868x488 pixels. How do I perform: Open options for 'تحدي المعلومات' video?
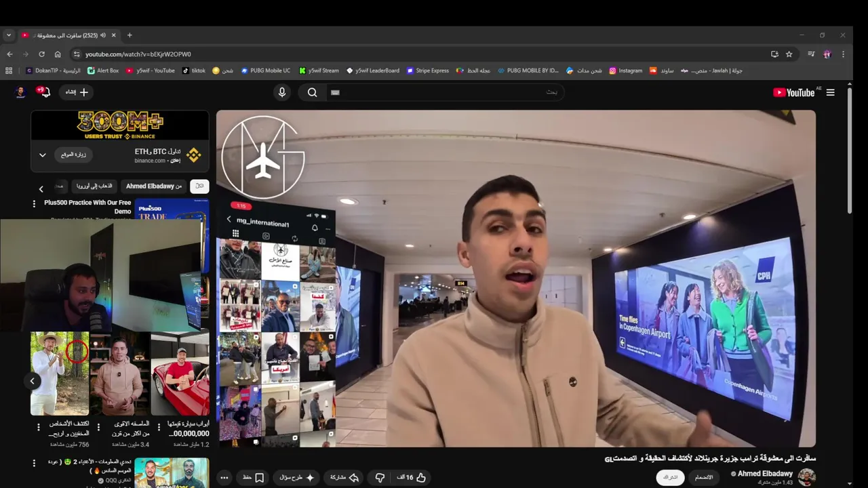[x=34, y=463]
